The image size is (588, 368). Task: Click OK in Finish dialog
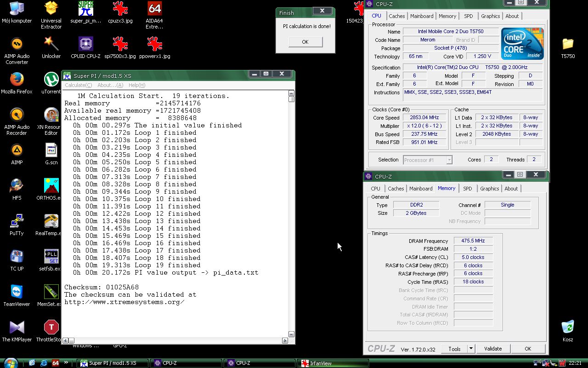tap(305, 42)
